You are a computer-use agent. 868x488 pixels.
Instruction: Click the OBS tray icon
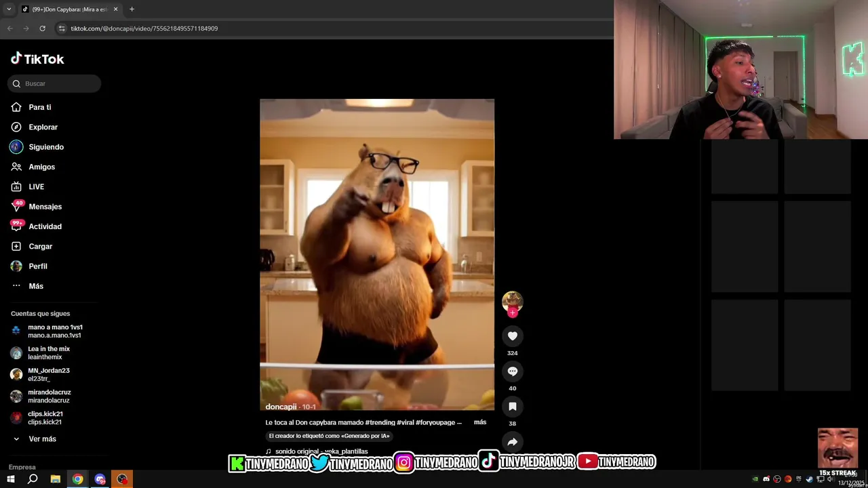[x=777, y=479]
